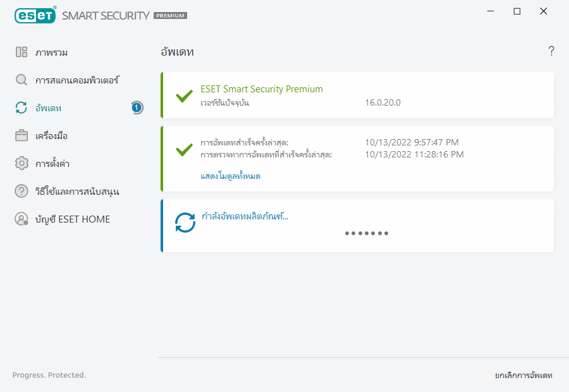This screenshot has height=392, width=569.
Task: Click the update progress dots indicator
Action: (367, 233)
